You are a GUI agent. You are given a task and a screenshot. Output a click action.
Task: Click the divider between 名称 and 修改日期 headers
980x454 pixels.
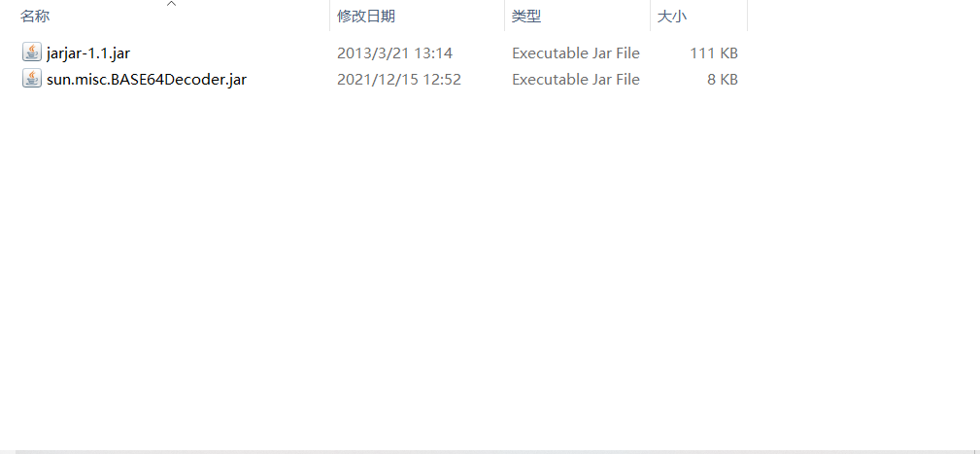tap(329, 16)
